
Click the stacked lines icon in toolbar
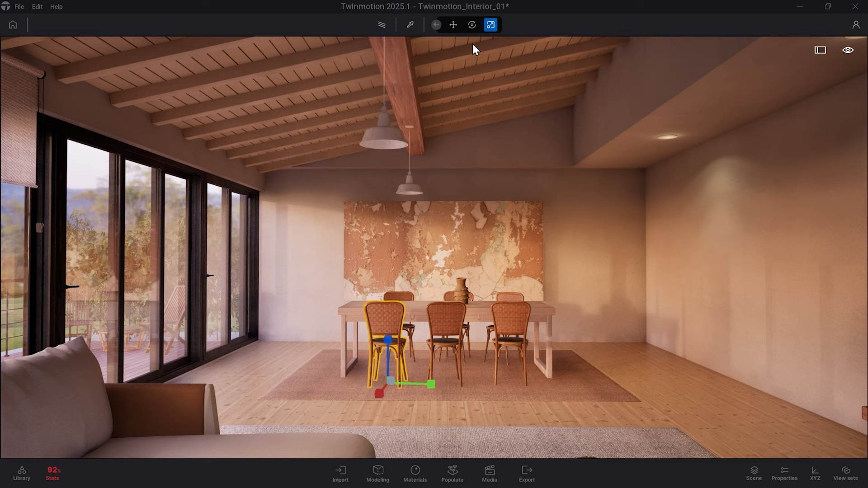click(382, 25)
